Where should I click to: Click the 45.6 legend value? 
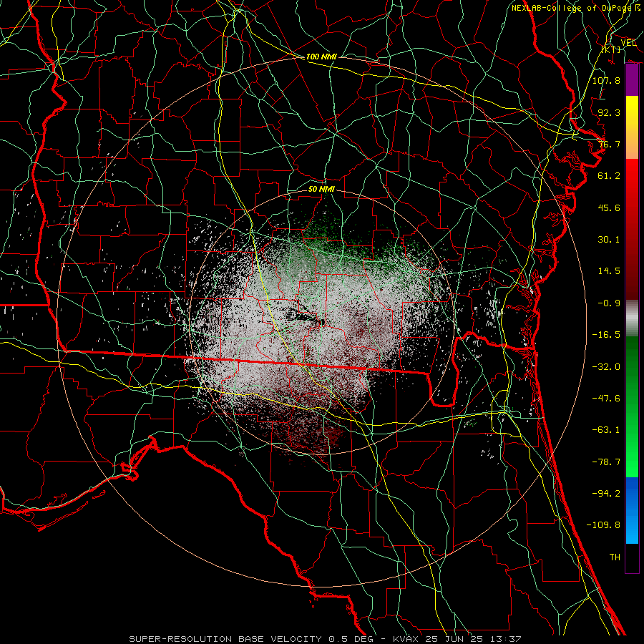(609, 208)
